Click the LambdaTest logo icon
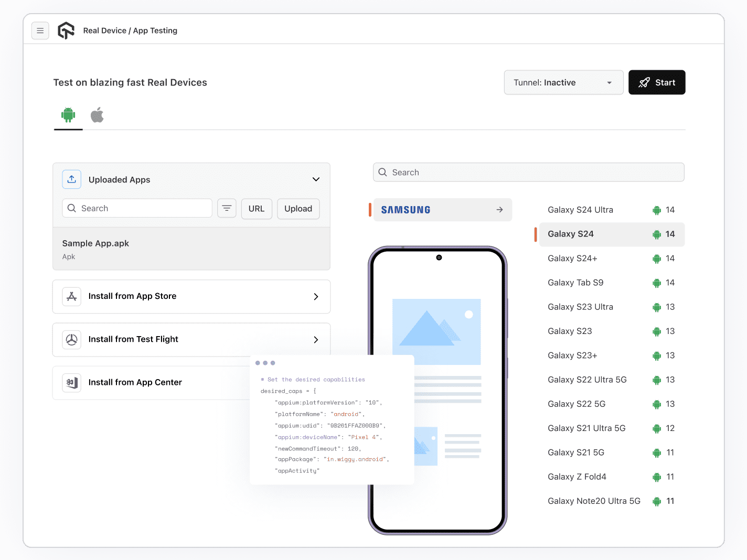The width and height of the screenshot is (747, 560). (x=66, y=30)
